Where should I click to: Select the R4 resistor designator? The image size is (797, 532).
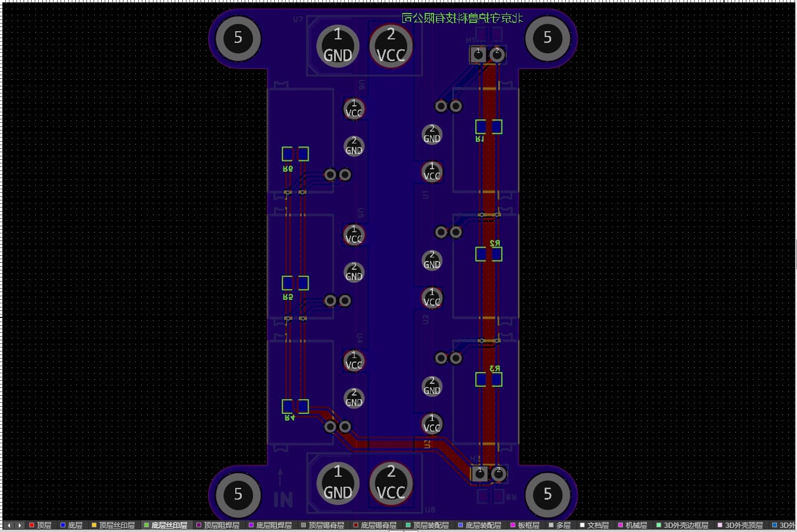(x=289, y=418)
